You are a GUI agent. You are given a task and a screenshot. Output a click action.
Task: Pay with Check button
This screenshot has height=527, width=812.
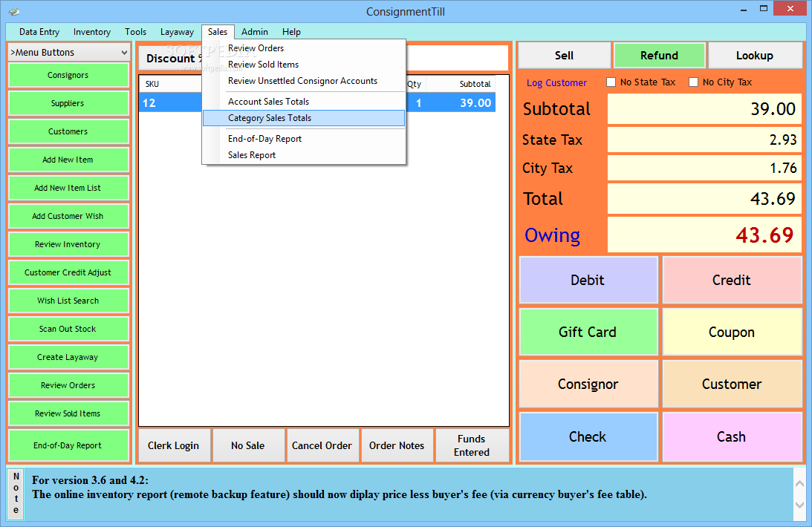click(588, 436)
